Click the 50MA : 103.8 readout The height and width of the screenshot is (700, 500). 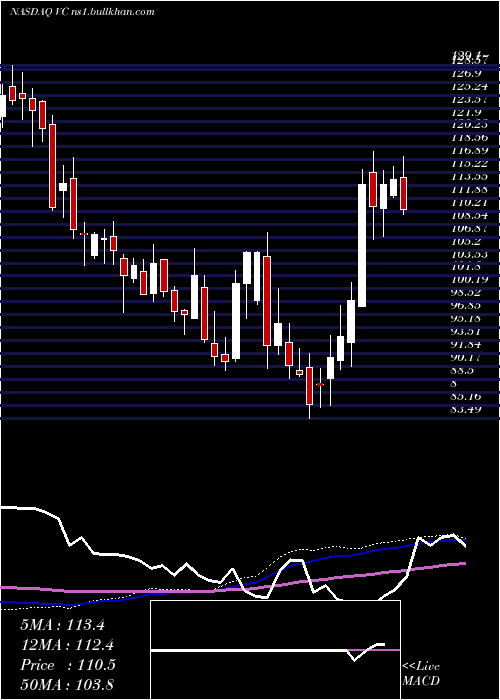(x=67, y=685)
